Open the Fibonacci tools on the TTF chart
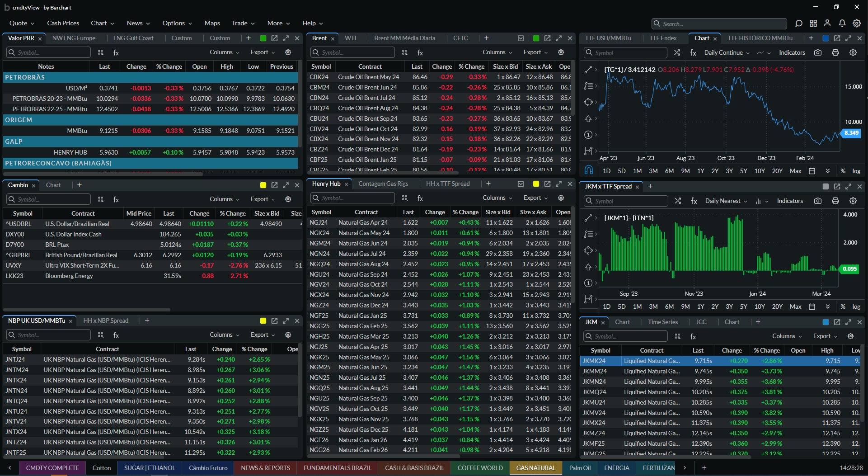This screenshot has height=476, width=868. [588, 86]
